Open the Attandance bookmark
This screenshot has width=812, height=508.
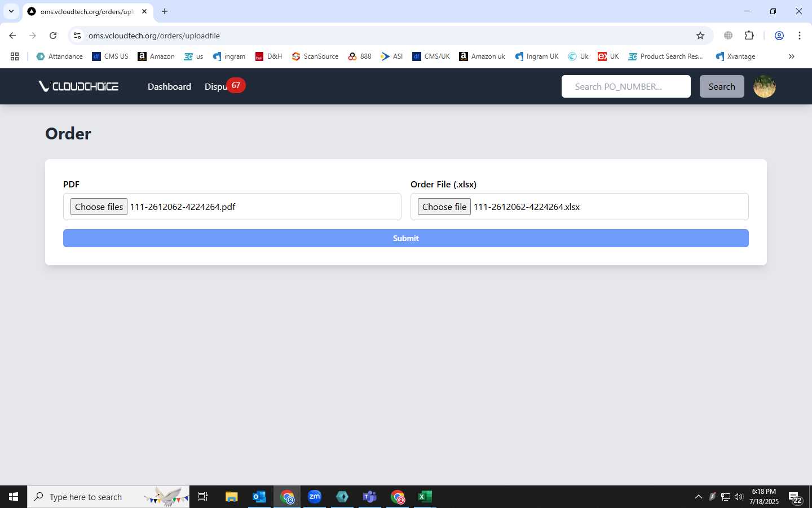tap(59, 56)
